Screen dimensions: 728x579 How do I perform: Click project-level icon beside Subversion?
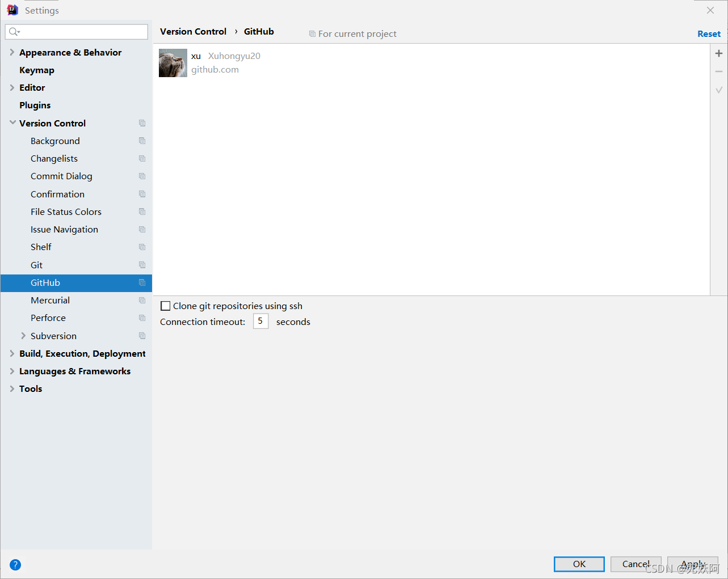click(142, 336)
